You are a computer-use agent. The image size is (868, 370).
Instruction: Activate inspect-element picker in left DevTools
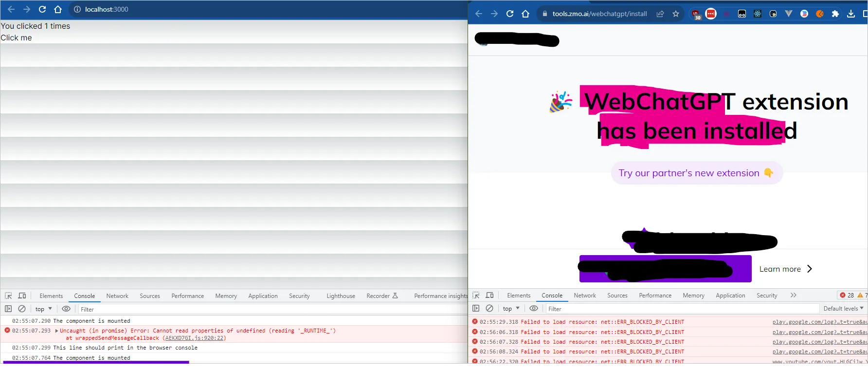[8, 296]
